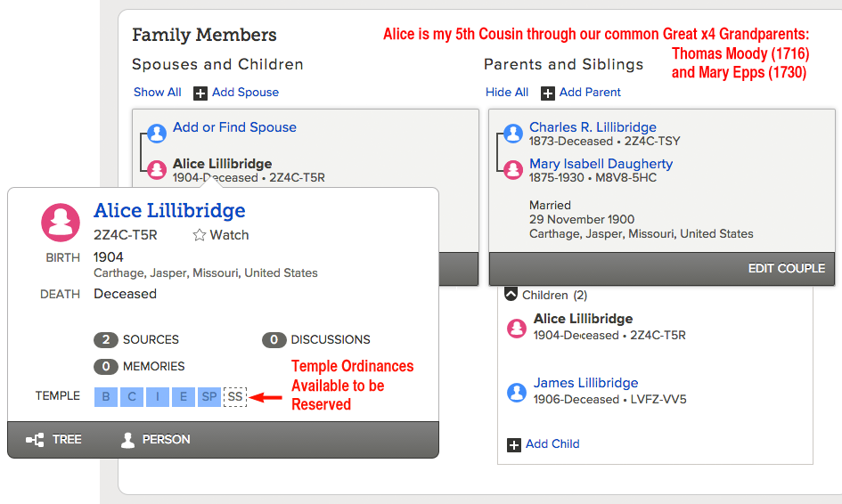Screen dimensions: 842x504
Task: Select the blue B baptism ordinance box
Action: [106, 396]
